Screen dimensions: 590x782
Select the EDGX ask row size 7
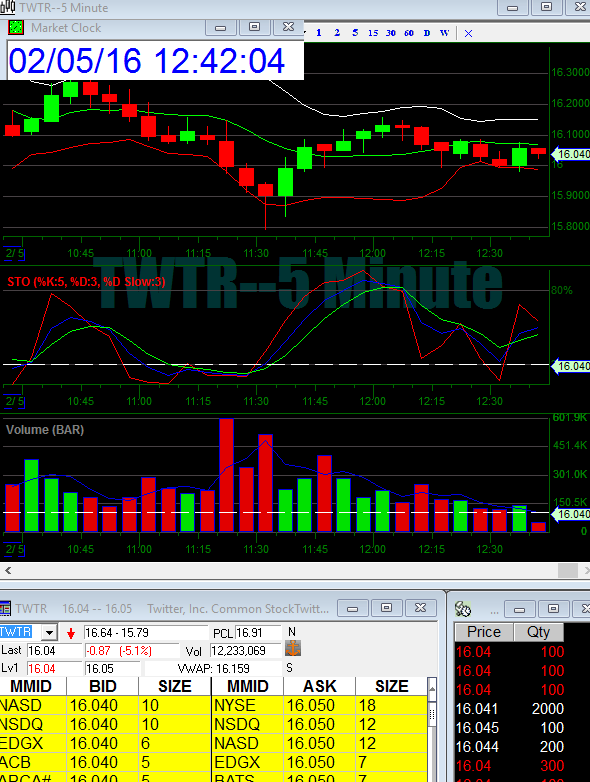coord(320,762)
